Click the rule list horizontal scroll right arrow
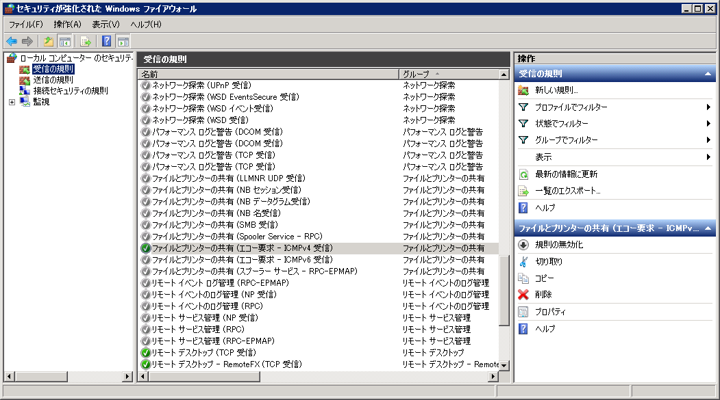 pos(493,377)
